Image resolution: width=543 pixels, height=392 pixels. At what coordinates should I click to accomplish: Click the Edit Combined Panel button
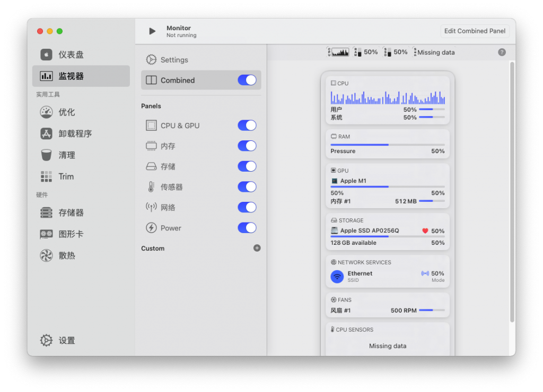click(x=475, y=31)
